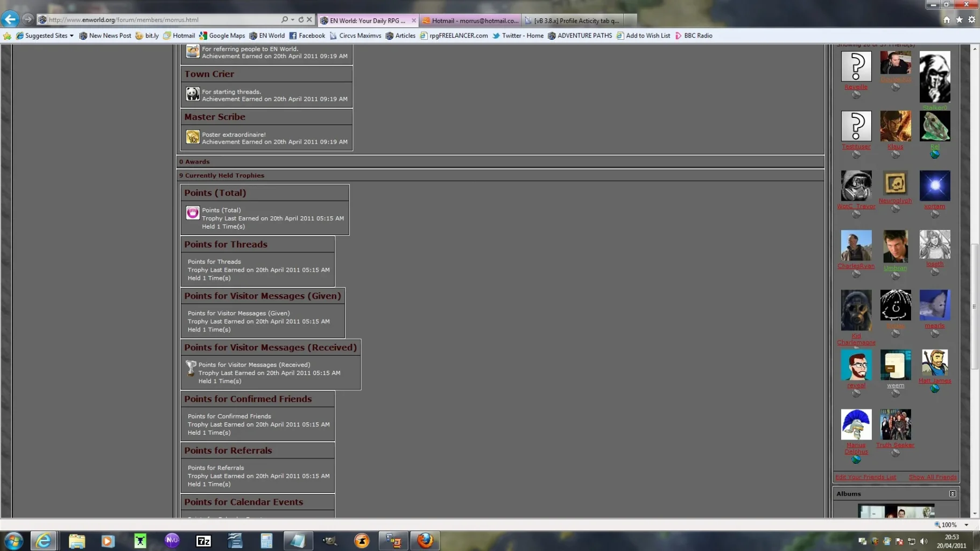The height and width of the screenshot is (551, 980).
Task: Open Favorites star at top right
Action: 959,19
